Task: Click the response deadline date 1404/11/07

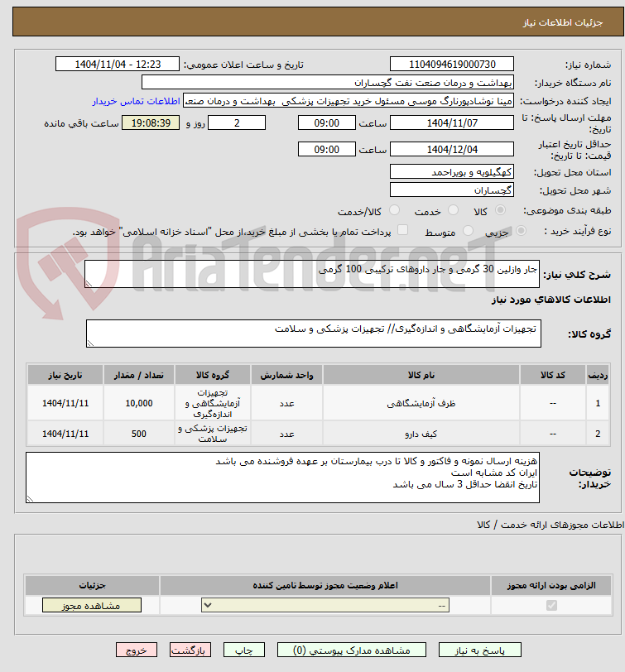Action: 452,123
